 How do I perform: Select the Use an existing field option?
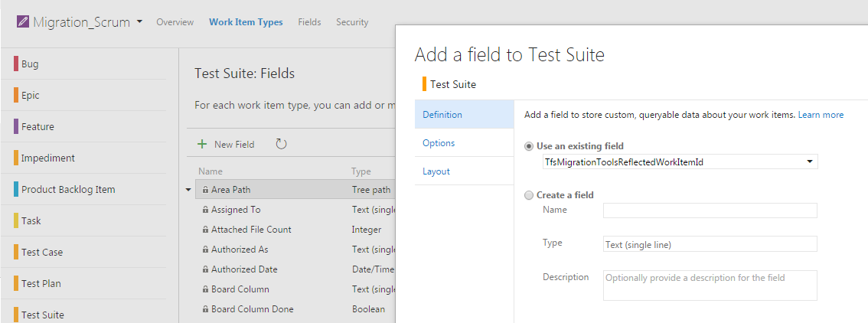pyautogui.click(x=529, y=146)
